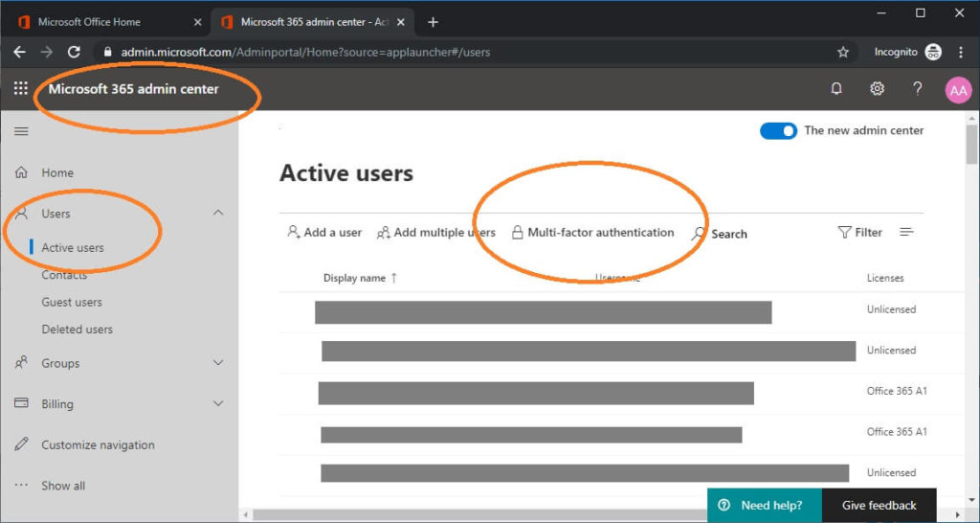This screenshot has width=980, height=523.
Task: Collapse the Users section chevron
Action: (x=218, y=213)
